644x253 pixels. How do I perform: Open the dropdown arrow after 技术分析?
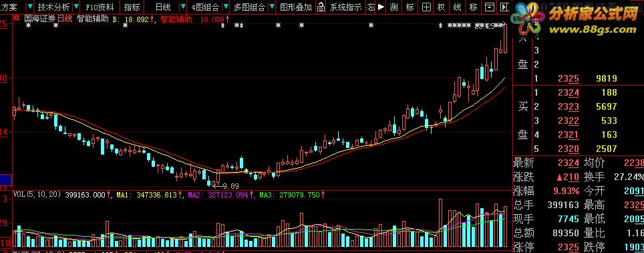coord(75,7)
